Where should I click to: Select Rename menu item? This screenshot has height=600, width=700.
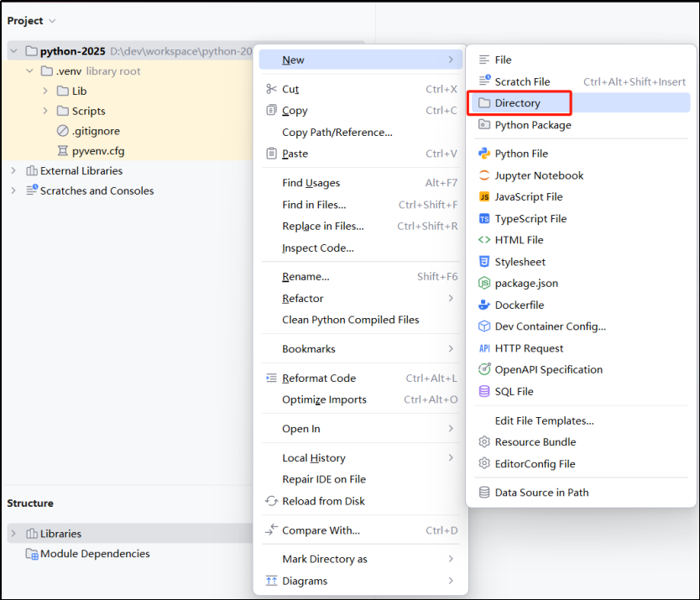361,277
